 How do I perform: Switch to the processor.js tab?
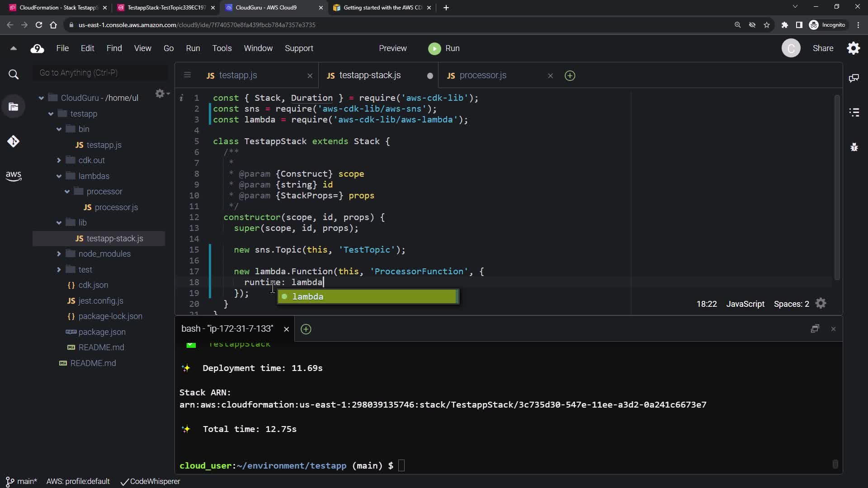pos(482,75)
